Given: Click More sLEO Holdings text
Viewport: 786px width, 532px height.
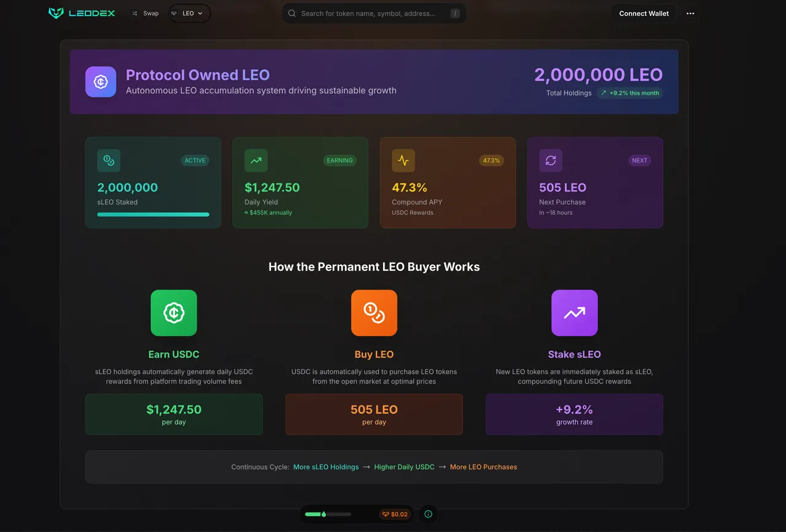Looking at the screenshot, I should 326,467.
